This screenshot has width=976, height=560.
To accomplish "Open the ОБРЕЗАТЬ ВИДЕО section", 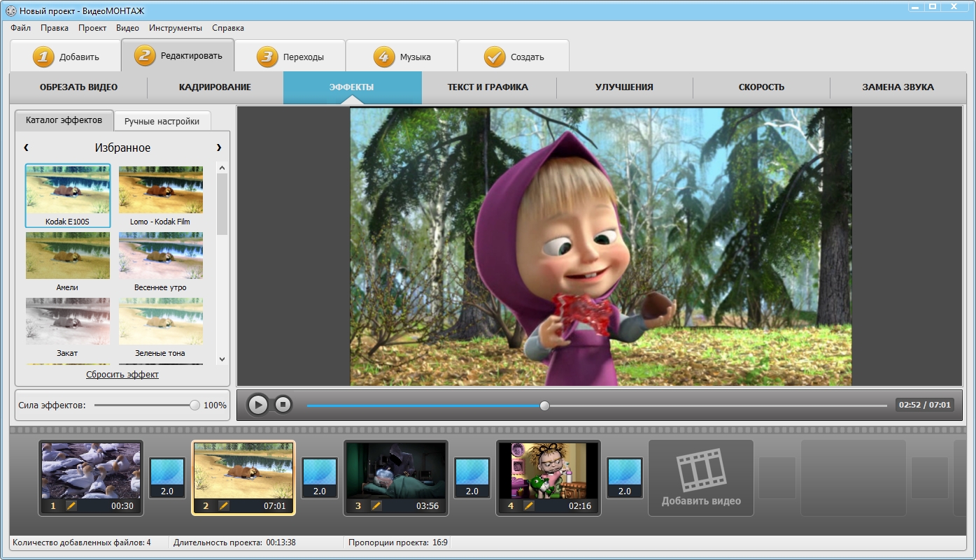I will [78, 87].
